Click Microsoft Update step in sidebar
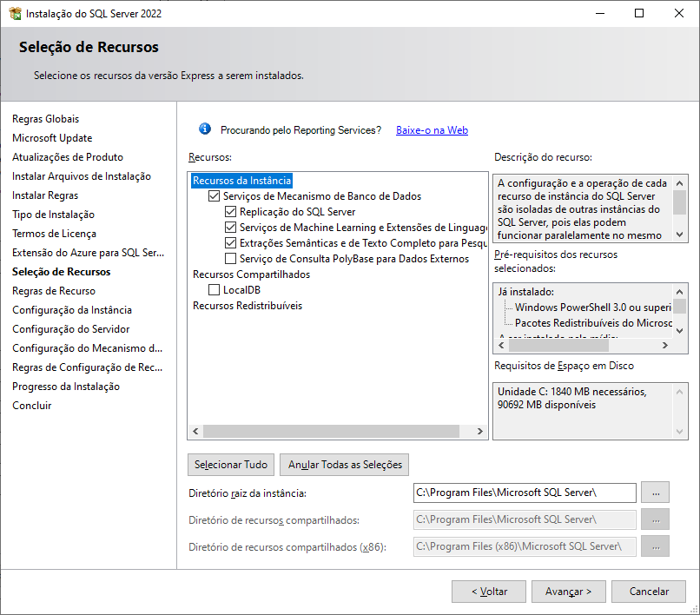 coord(52,138)
